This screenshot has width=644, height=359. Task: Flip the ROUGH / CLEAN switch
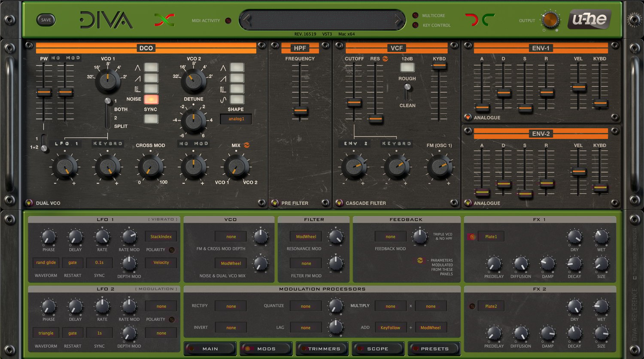click(407, 91)
